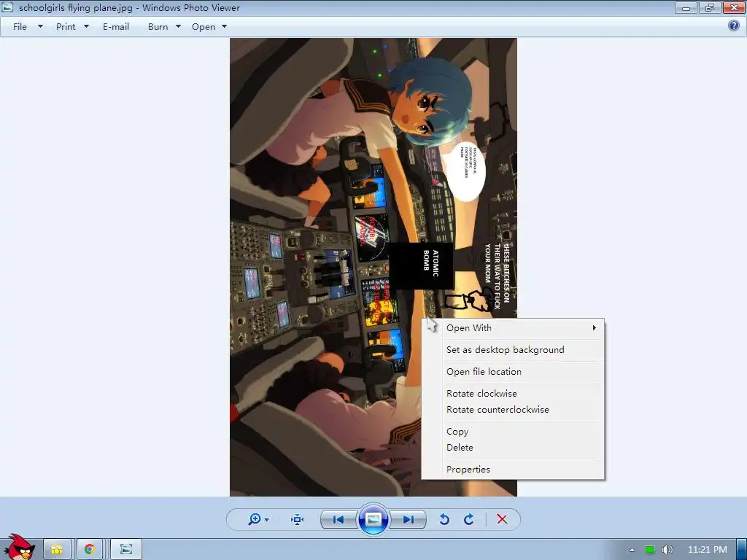This screenshot has height=560, width=747.
Task: Expand the File menu dropdown arrow
Action: coord(41,27)
